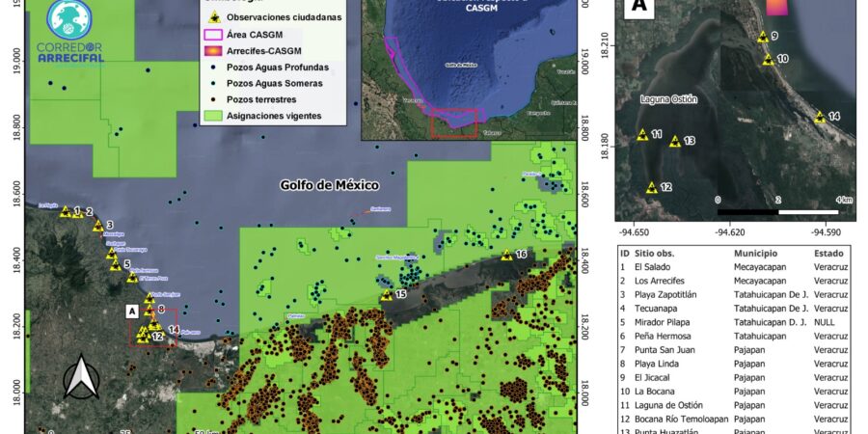Click marker 11 in the Laguna Ostión inset
The width and height of the screenshot is (868, 434).
tap(642, 135)
